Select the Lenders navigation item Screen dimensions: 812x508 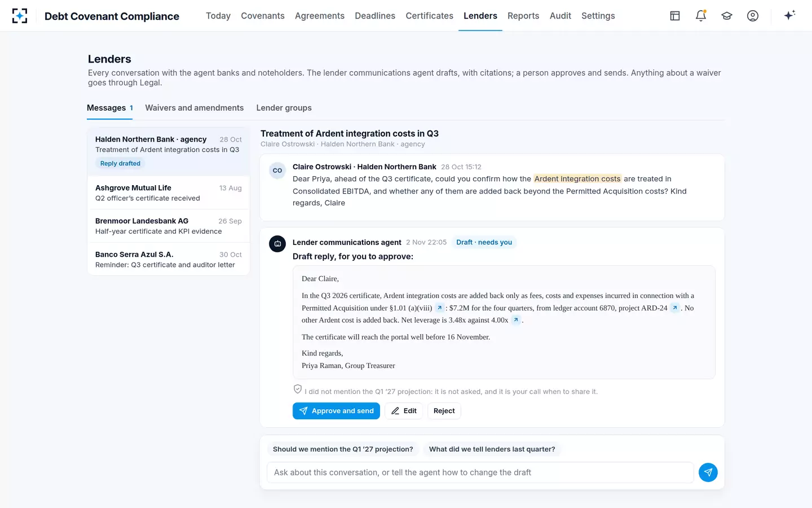point(480,16)
